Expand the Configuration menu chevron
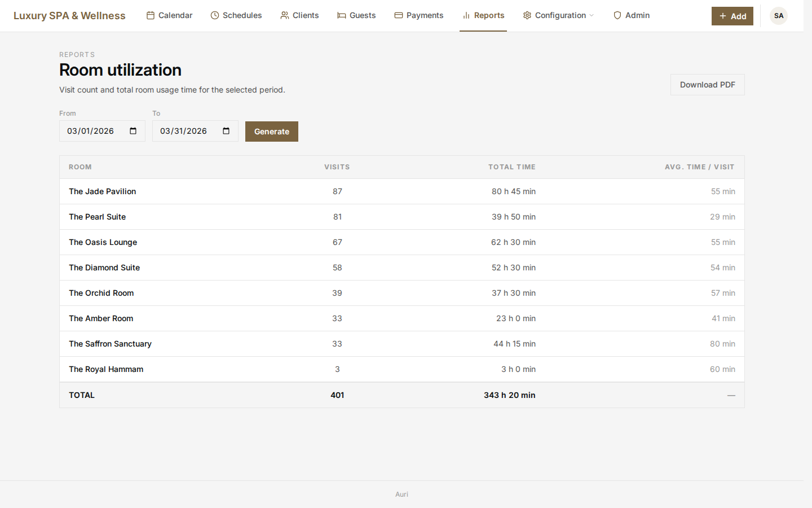This screenshot has height=508, width=812. [x=592, y=16]
